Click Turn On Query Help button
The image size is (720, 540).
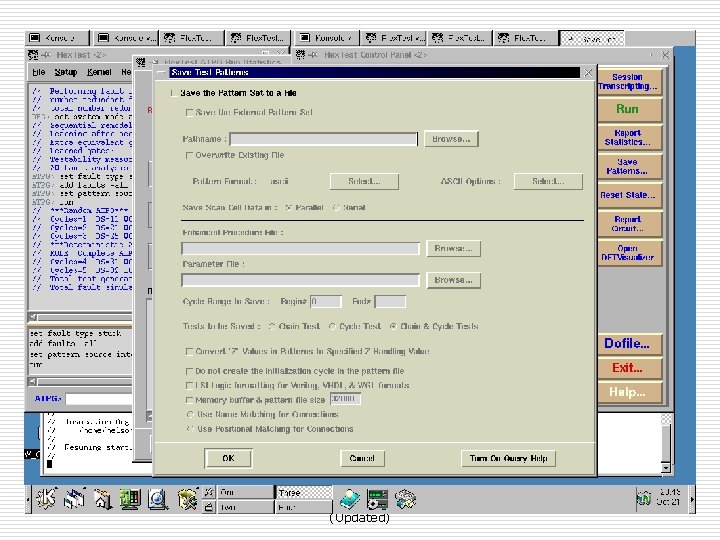click(508, 458)
